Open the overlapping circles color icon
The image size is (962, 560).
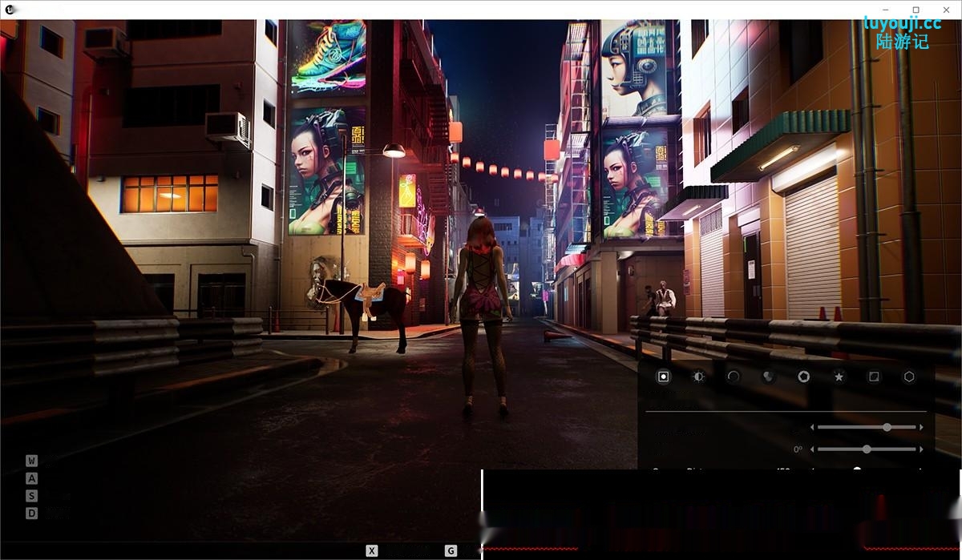tap(768, 377)
